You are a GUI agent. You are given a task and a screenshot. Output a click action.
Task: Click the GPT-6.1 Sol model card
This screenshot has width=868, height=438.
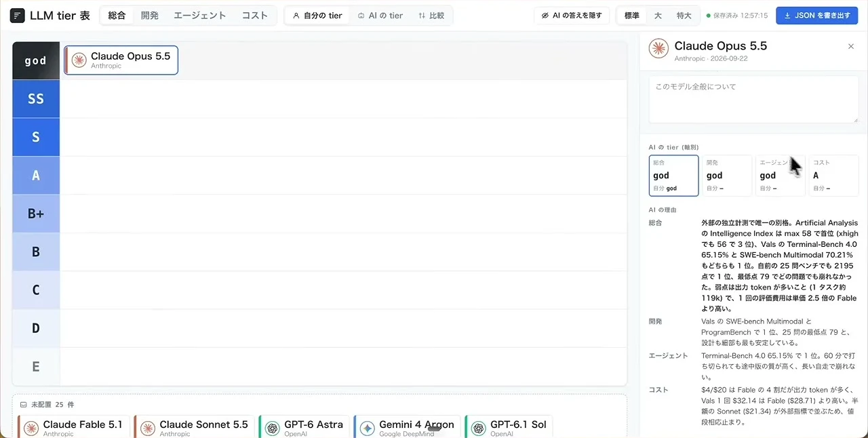tap(509, 426)
